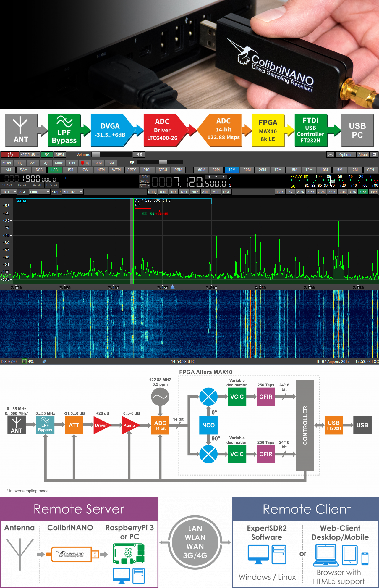
Task: Click the window restore icon next to About
Action: pos(374,154)
